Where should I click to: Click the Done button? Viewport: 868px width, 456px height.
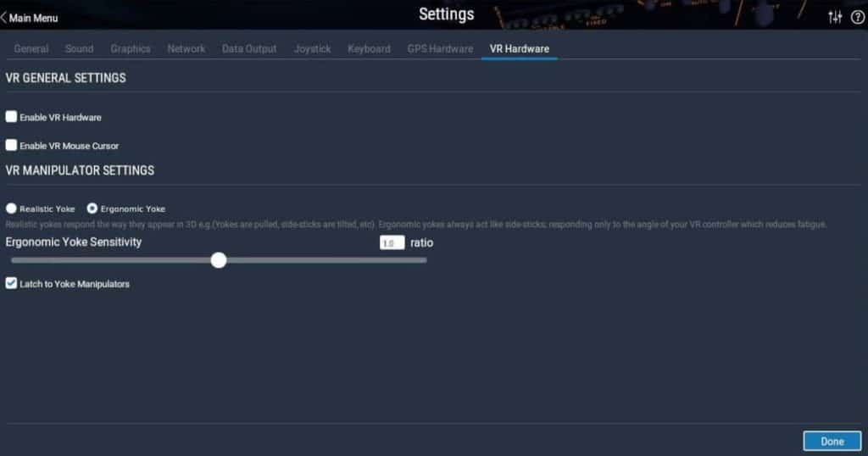point(832,441)
